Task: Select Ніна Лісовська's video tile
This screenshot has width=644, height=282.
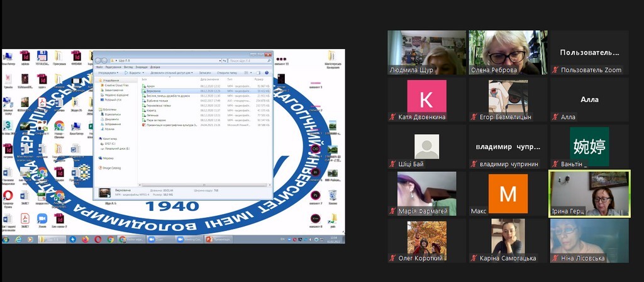Action: click(x=589, y=240)
